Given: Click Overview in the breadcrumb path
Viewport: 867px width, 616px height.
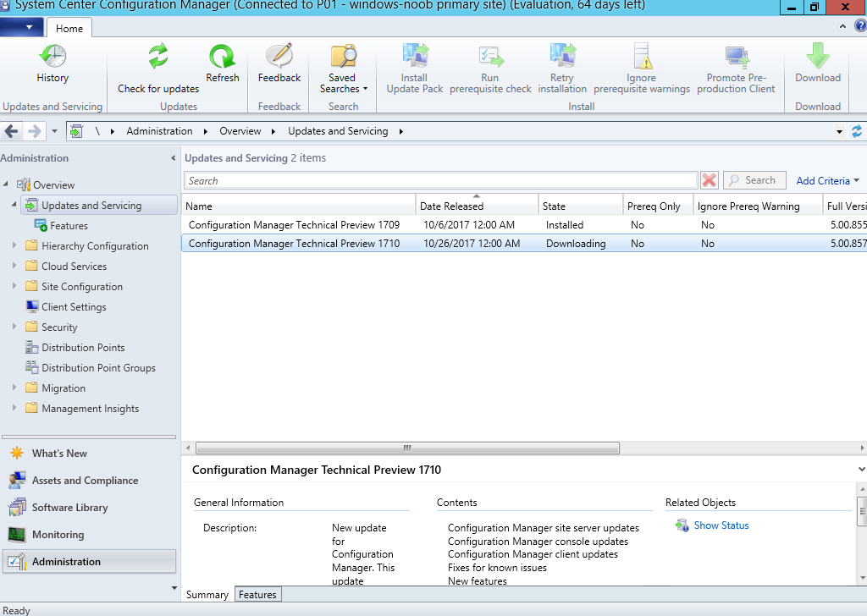Looking at the screenshot, I should (x=240, y=131).
